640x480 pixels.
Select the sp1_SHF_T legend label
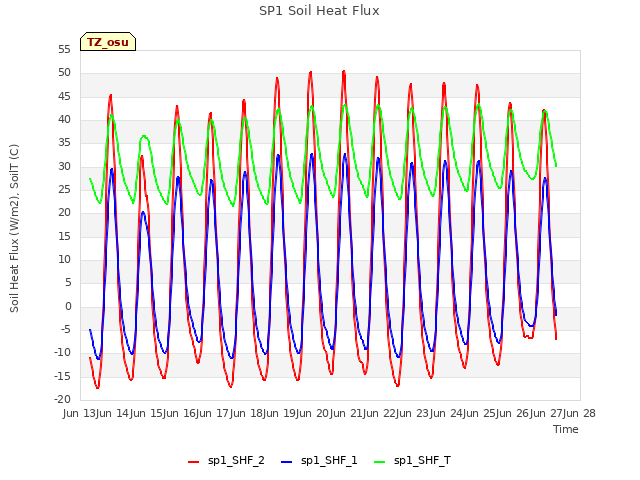pos(422,461)
